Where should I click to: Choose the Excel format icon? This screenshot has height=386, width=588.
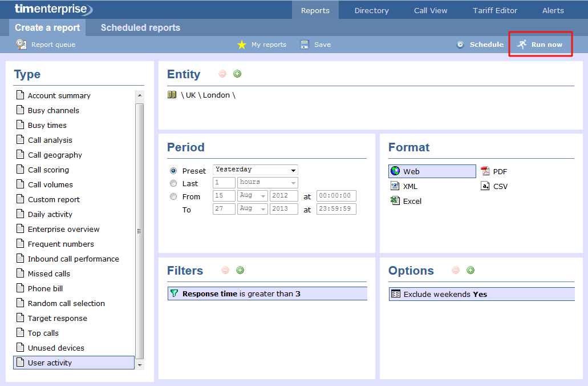pos(395,201)
